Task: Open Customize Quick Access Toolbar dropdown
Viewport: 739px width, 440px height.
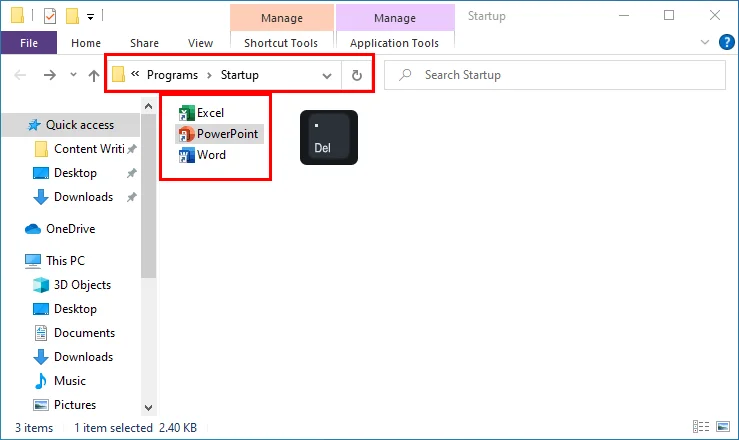Action: click(90, 17)
